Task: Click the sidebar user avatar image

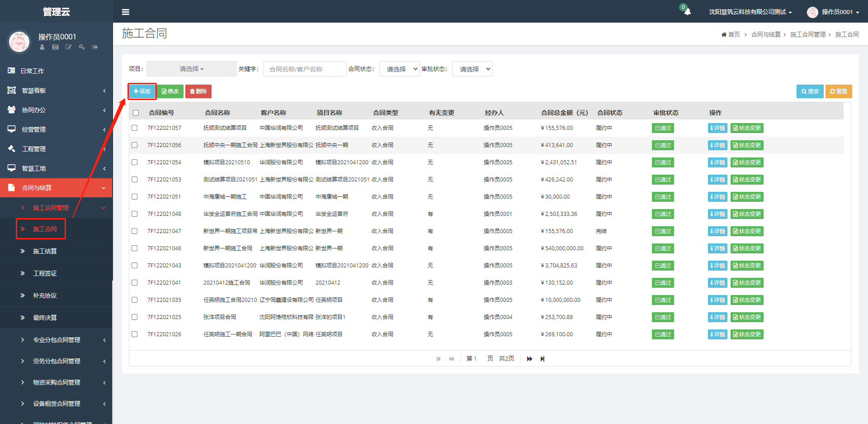Action: coord(19,42)
